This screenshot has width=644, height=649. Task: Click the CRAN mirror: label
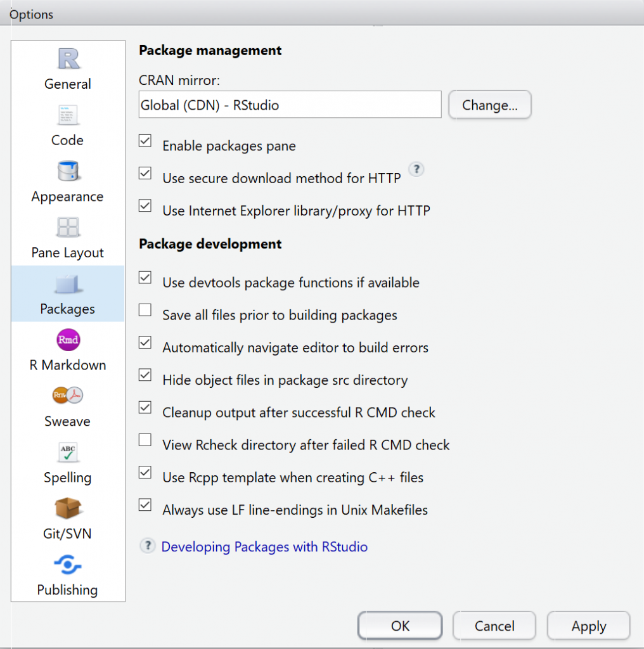point(179,80)
